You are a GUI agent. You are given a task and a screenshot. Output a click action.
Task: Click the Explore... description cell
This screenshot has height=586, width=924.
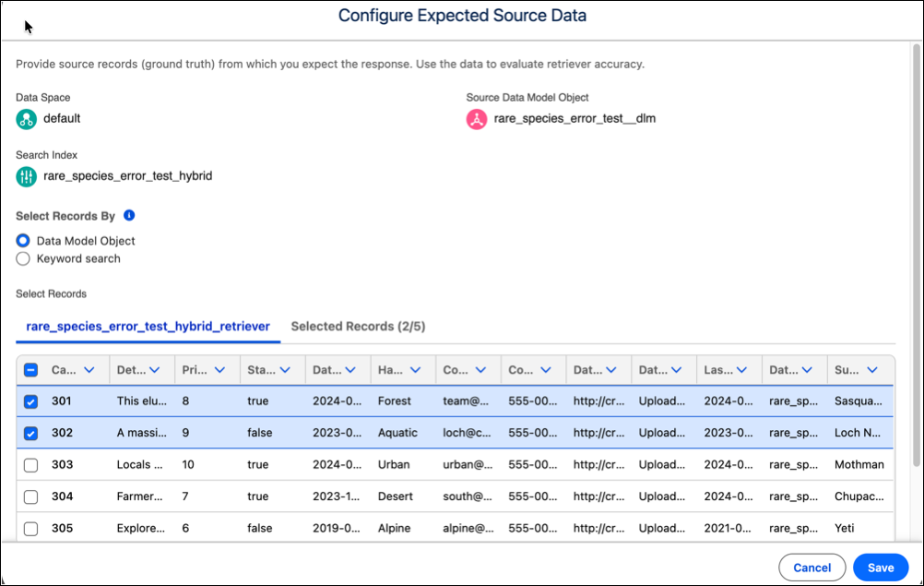(141, 529)
